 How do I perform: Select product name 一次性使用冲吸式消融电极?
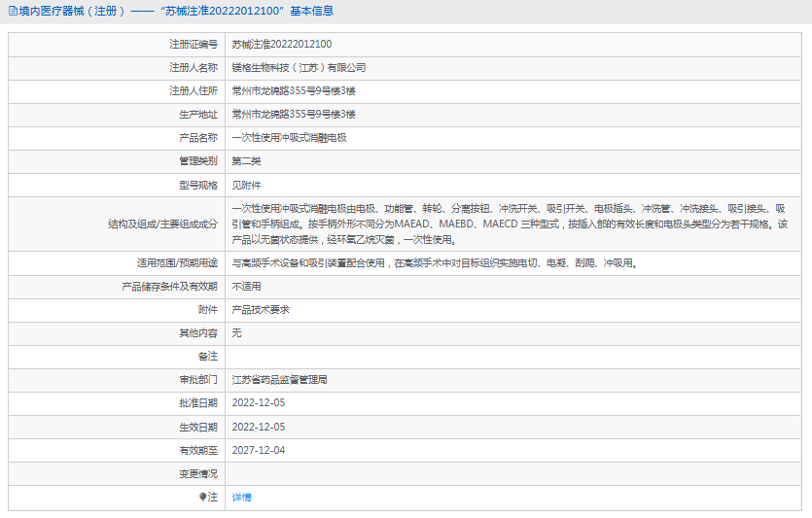coord(289,138)
